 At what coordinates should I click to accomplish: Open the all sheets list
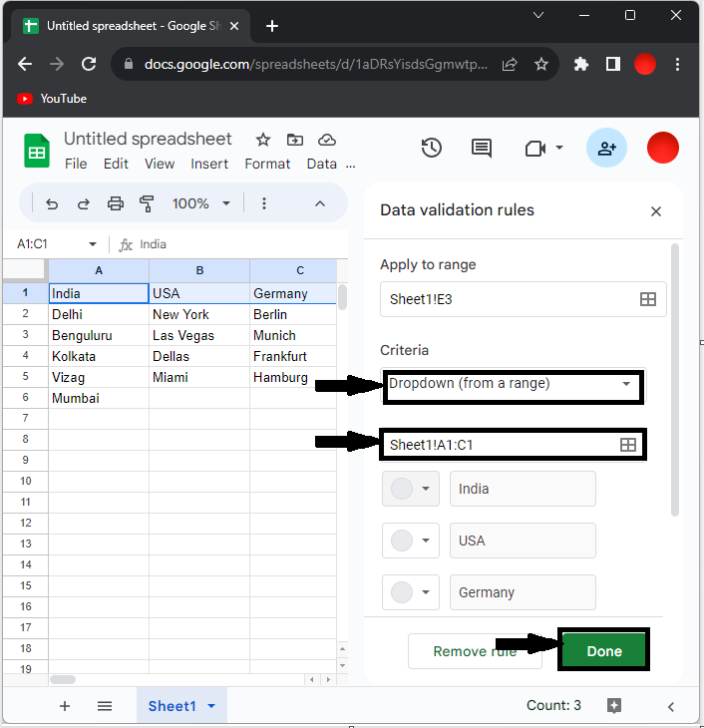click(x=105, y=706)
